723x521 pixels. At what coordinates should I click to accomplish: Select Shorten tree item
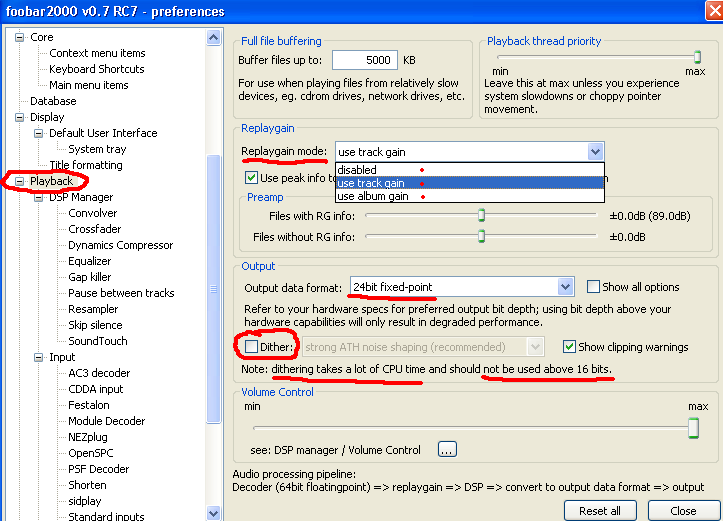pos(87,485)
